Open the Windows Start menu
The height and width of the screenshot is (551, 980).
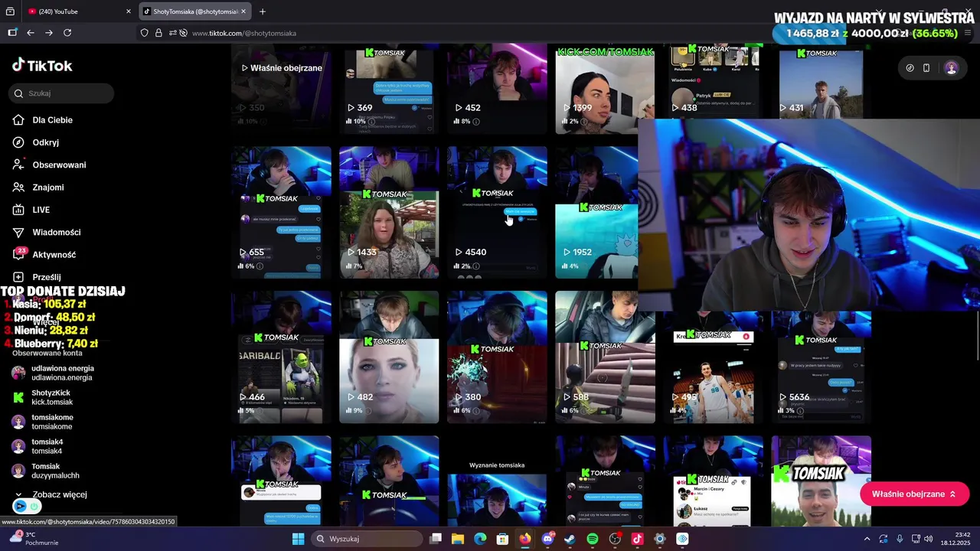(299, 539)
